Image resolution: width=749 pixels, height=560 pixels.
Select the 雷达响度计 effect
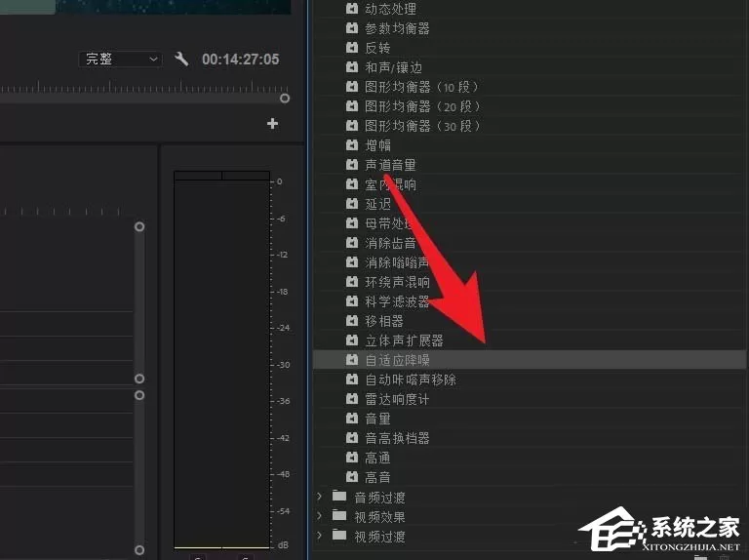pyautogui.click(x=398, y=399)
